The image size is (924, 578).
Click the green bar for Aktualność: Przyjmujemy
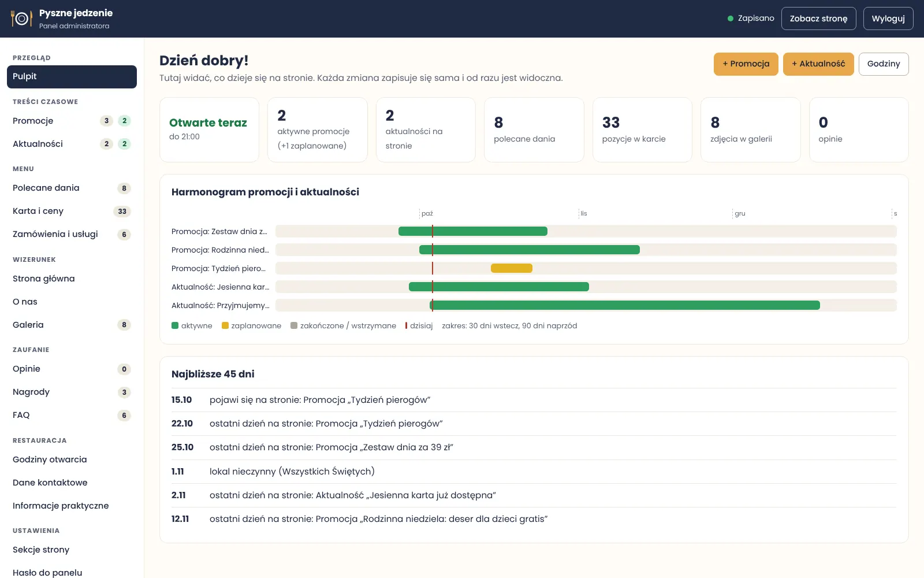[625, 305]
